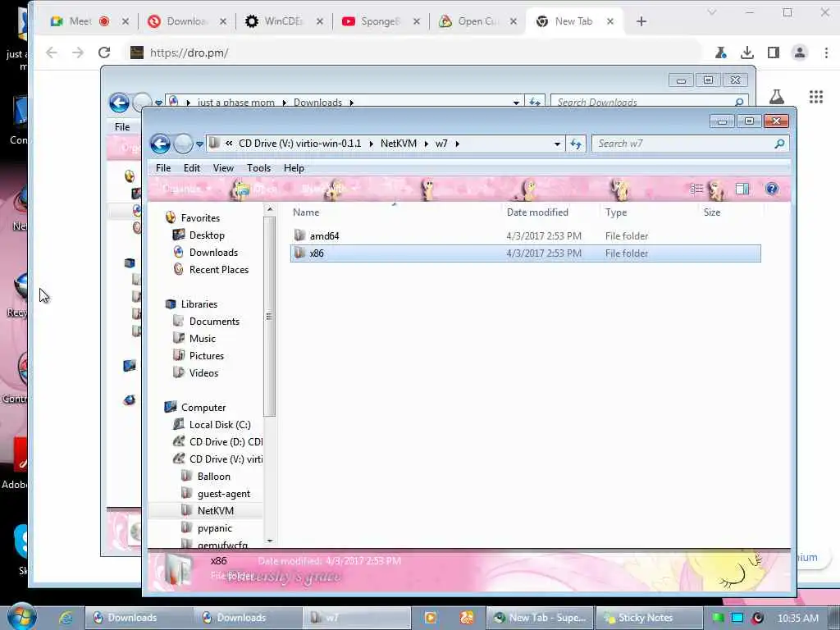Open the View menu
The height and width of the screenshot is (630, 840).
(223, 168)
